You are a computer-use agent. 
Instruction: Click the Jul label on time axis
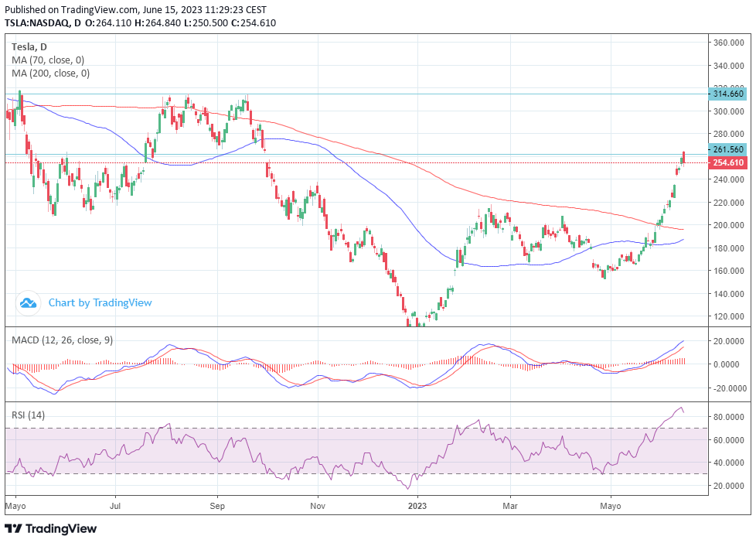coord(114,506)
